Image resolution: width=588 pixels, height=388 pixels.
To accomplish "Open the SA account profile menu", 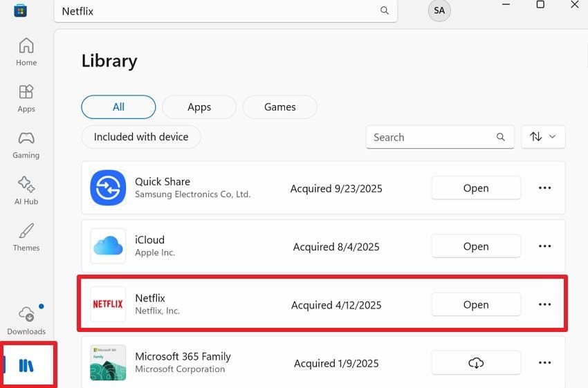I will [439, 10].
